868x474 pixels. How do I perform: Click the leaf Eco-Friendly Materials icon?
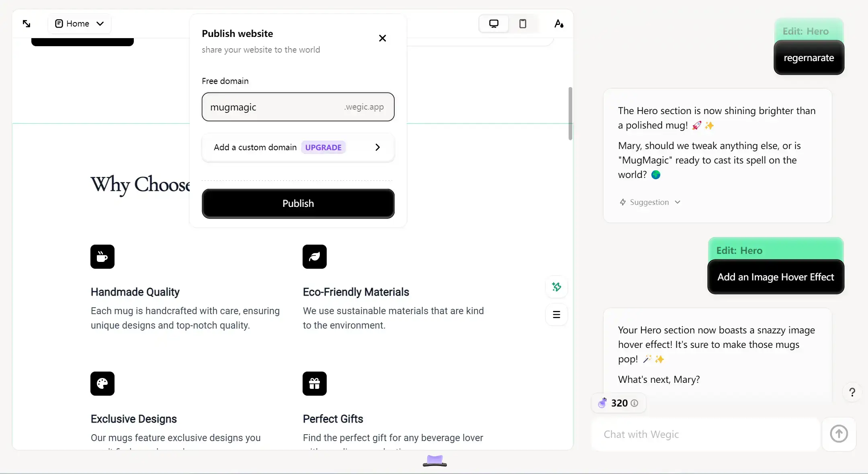[315, 256]
